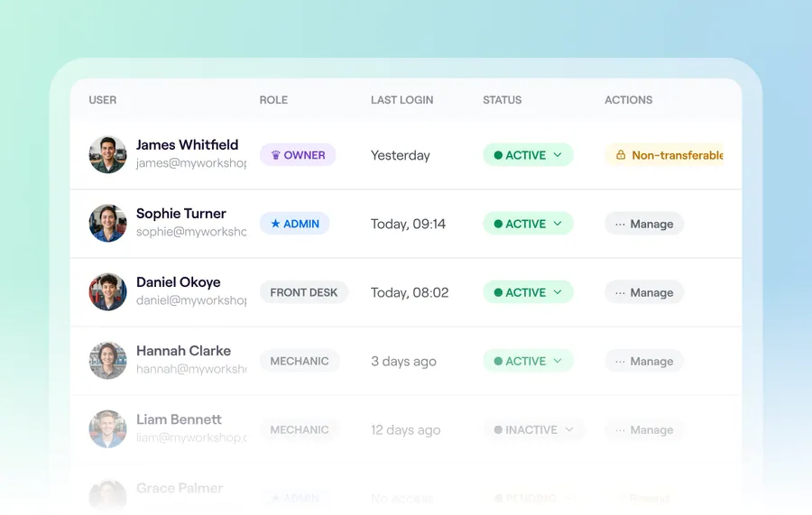812x515 pixels.
Task: Click the OWNER role badge
Action: coord(298,155)
